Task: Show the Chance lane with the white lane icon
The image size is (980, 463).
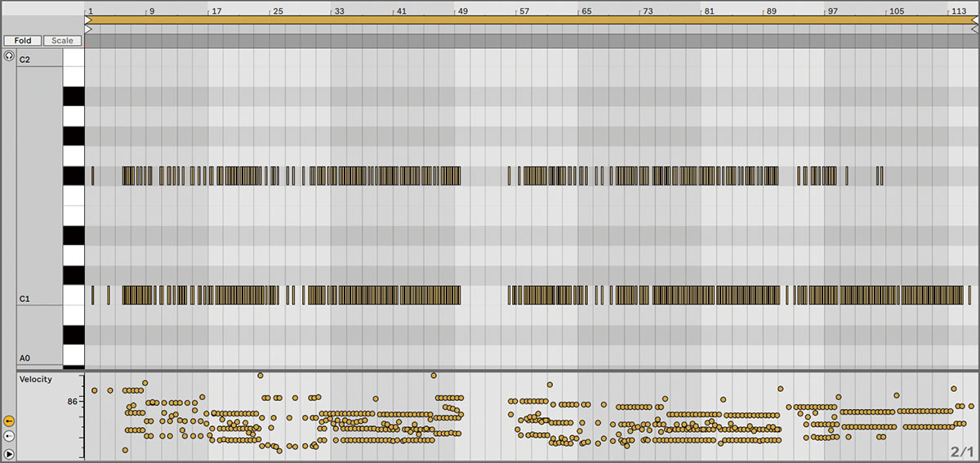Action: pyautogui.click(x=9, y=437)
